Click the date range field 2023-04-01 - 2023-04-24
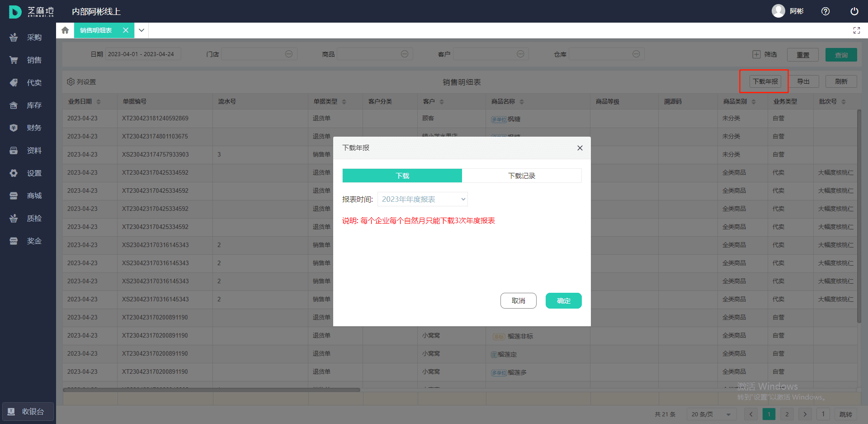The image size is (868, 424). [143, 54]
